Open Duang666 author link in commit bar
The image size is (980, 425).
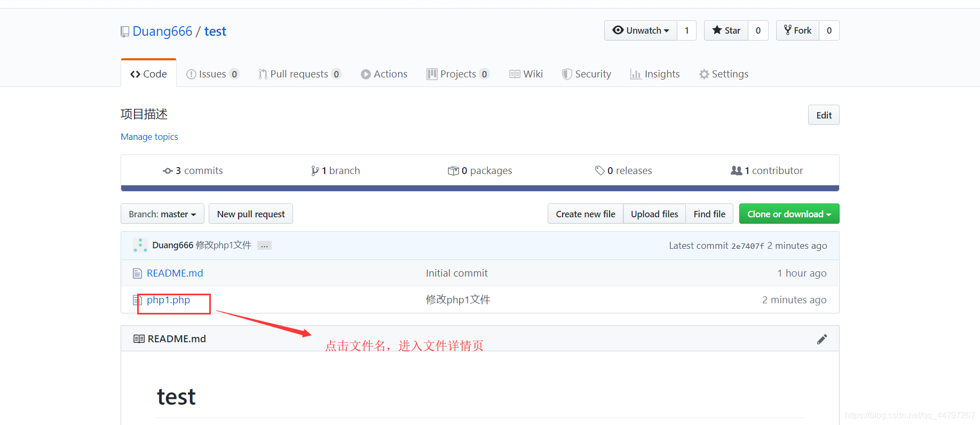point(172,245)
